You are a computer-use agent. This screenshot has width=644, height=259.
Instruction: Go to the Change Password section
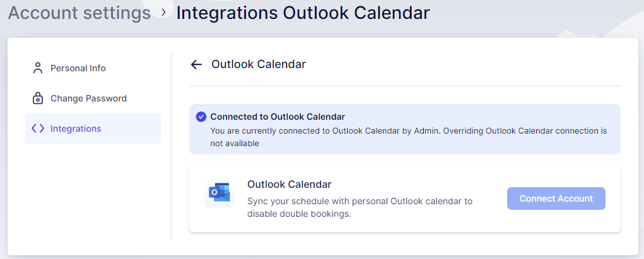point(88,98)
